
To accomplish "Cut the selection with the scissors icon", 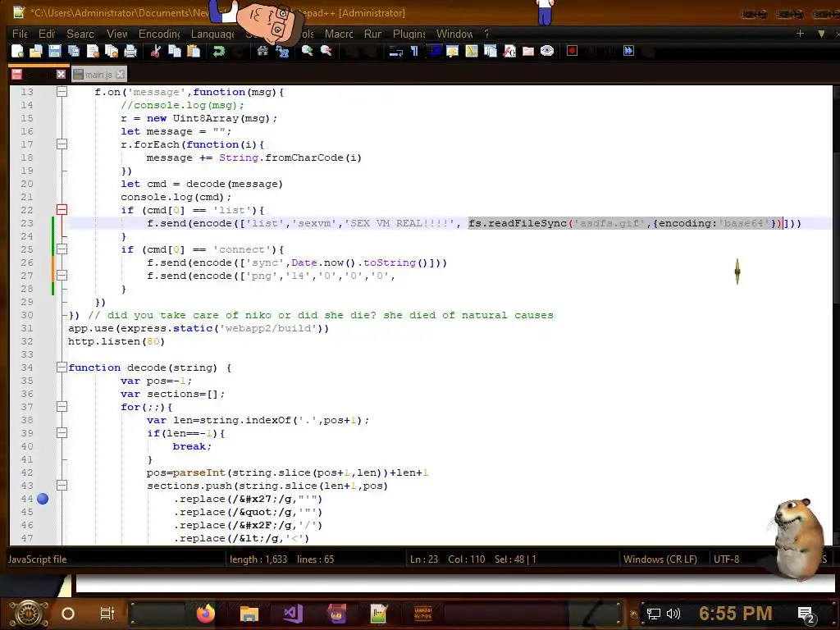I will [x=155, y=52].
